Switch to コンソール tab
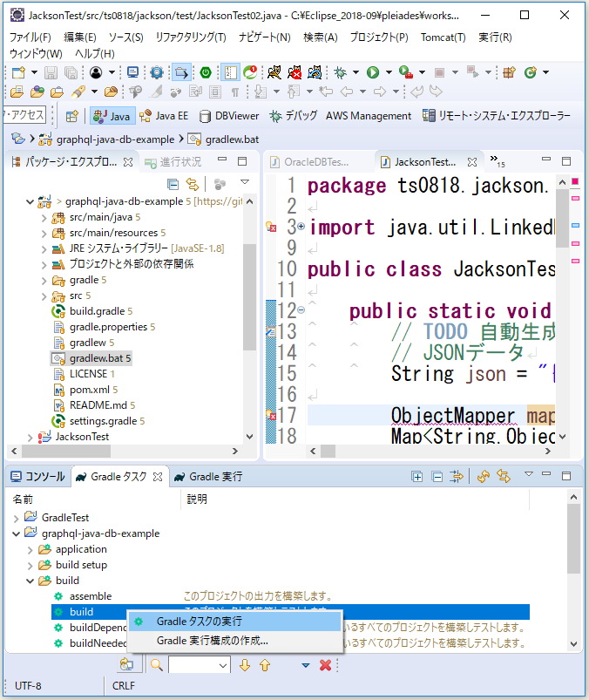This screenshot has height=700, width=589. tap(38, 477)
